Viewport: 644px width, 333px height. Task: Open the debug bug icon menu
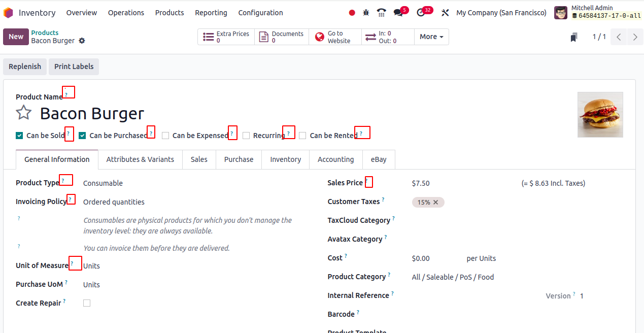pos(366,13)
